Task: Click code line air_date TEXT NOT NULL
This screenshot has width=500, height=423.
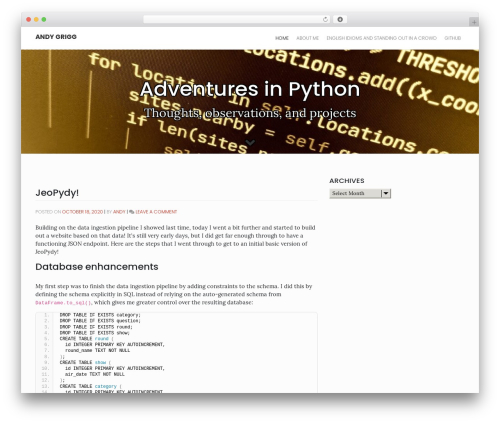Action: pyautogui.click(x=95, y=374)
